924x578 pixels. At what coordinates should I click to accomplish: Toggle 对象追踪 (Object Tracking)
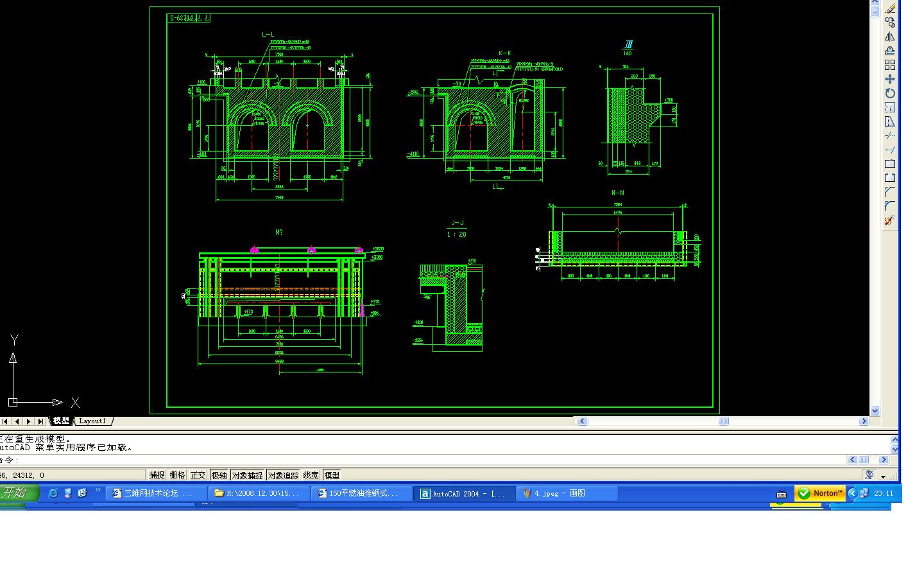click(x=283, y=475)
